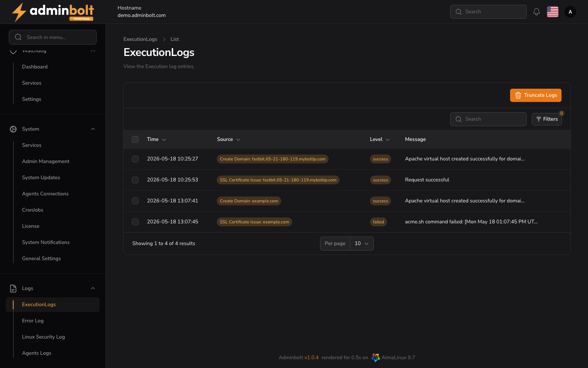Click the magnifier icon in table search
The image size is (588, 368).
(x=459, y=119)
